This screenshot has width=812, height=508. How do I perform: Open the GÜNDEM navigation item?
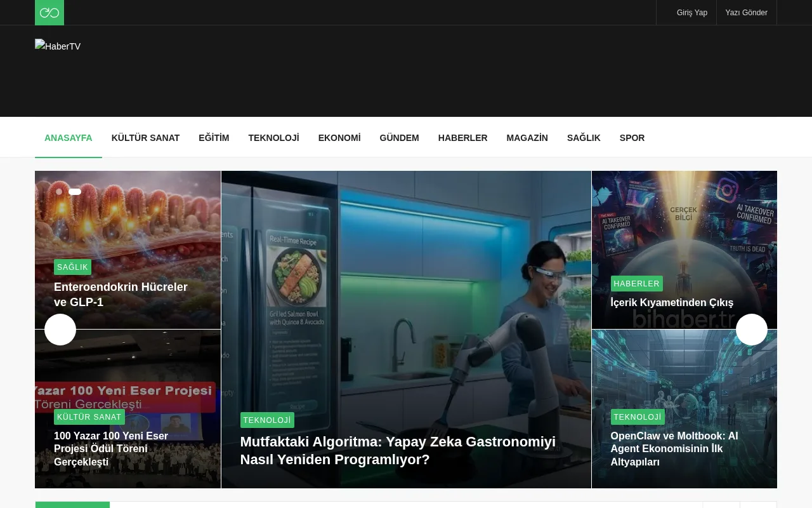point(399,138)
